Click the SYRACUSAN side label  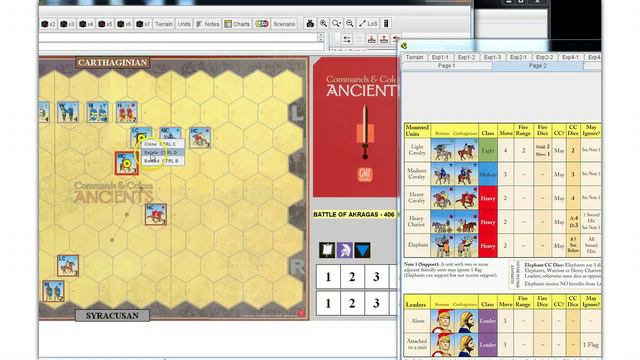(112, 316)
